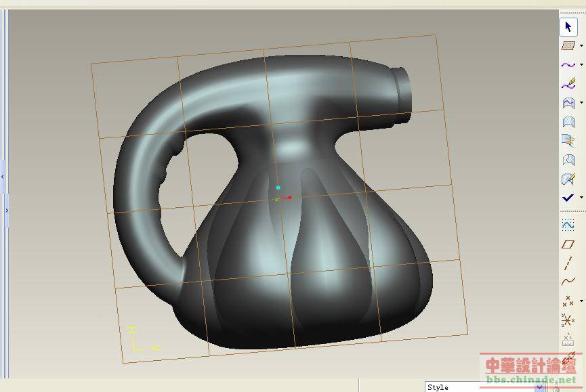Select the Edit Curve tool

568,84
